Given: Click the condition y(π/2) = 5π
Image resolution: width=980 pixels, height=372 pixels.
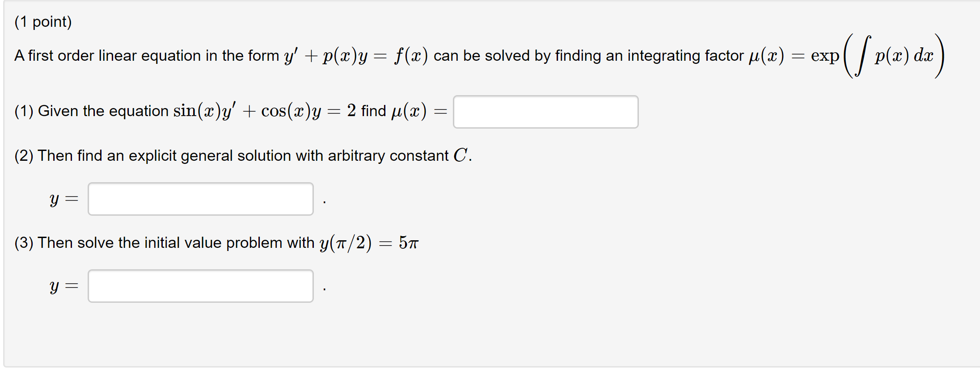Looking at the screenshot, I should 369,242.
